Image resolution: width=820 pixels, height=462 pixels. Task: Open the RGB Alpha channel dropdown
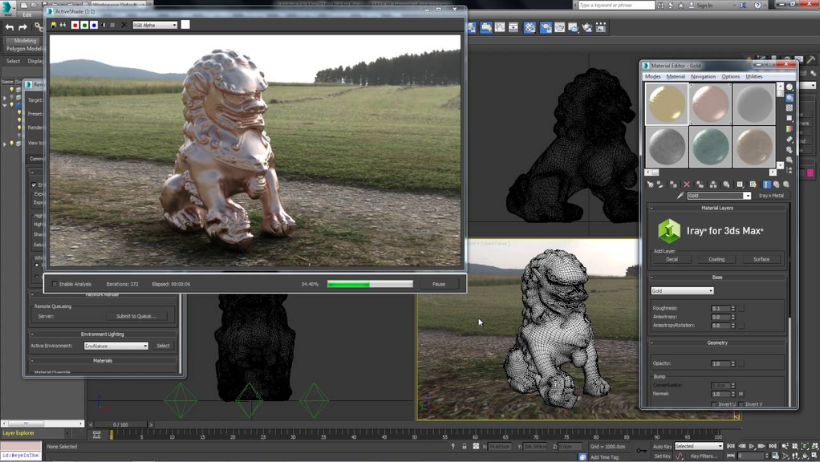154,25
